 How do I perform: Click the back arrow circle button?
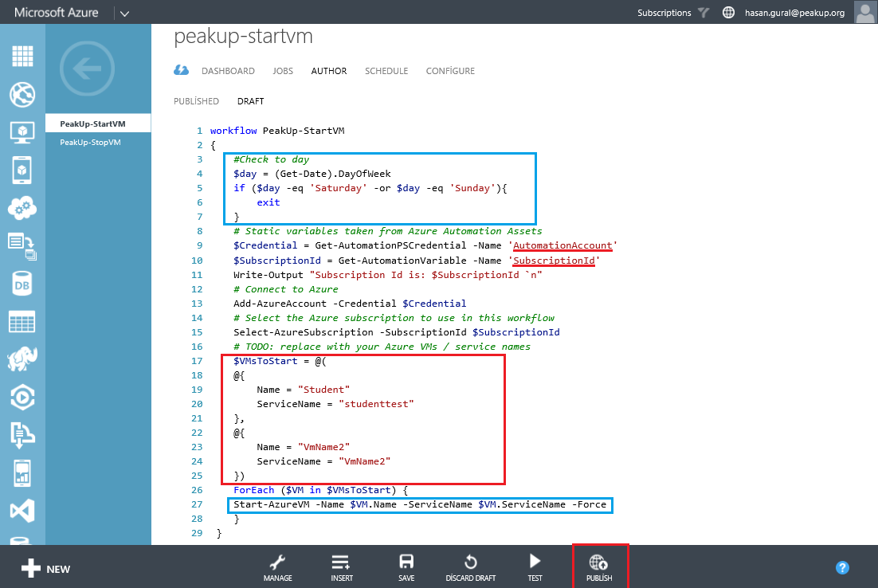(92, 69)
